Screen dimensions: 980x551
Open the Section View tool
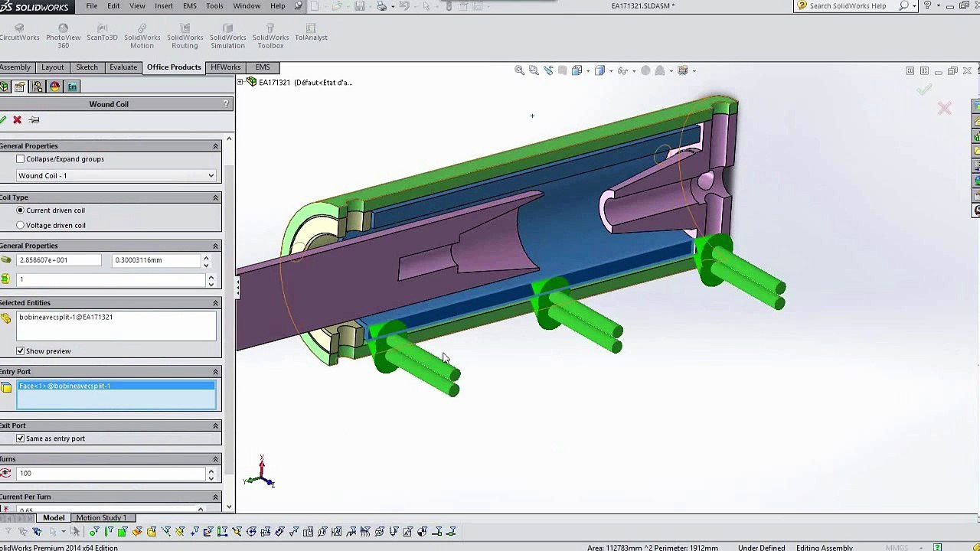coord(563,70)
